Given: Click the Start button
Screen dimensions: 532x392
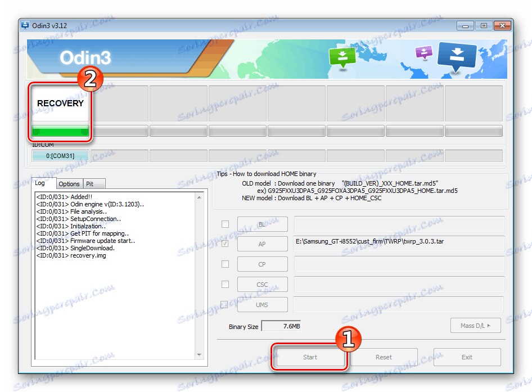Looking at the screenshot, I should [310, 357].
